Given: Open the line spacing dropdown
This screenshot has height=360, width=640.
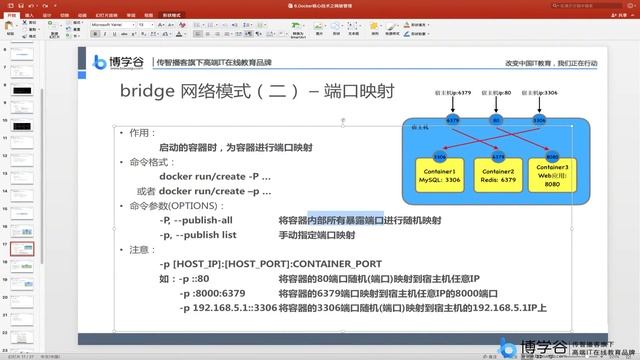Looking at the screenshot, I should tap(247, 25).
